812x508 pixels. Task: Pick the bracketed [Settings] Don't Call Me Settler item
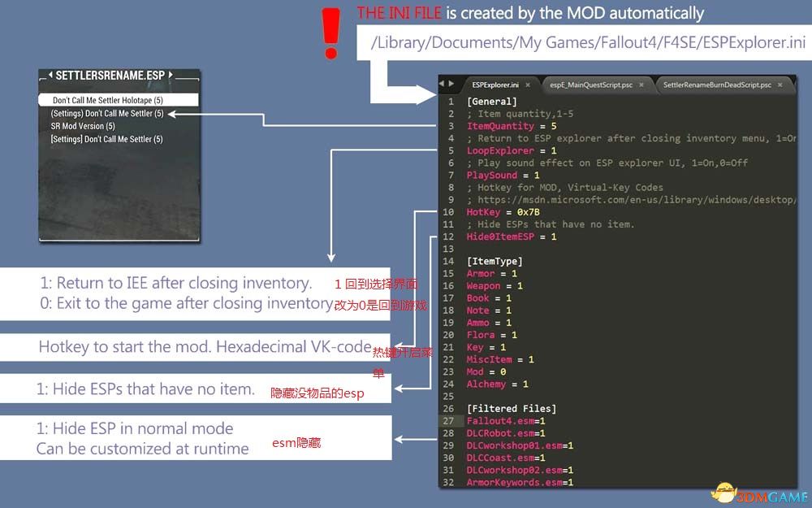106,139
